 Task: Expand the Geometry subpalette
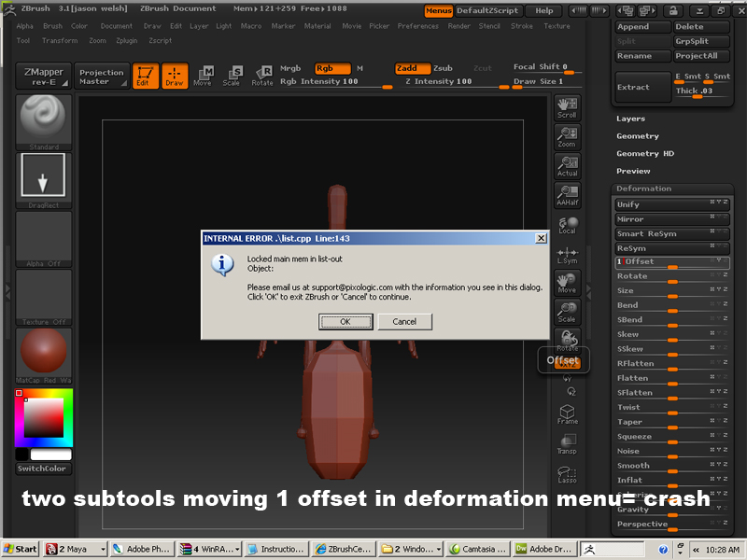point(638,136)
